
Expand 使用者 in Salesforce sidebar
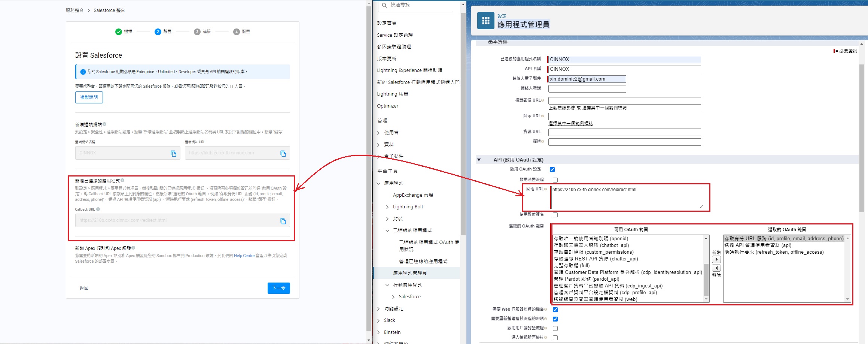click(378, 133)
